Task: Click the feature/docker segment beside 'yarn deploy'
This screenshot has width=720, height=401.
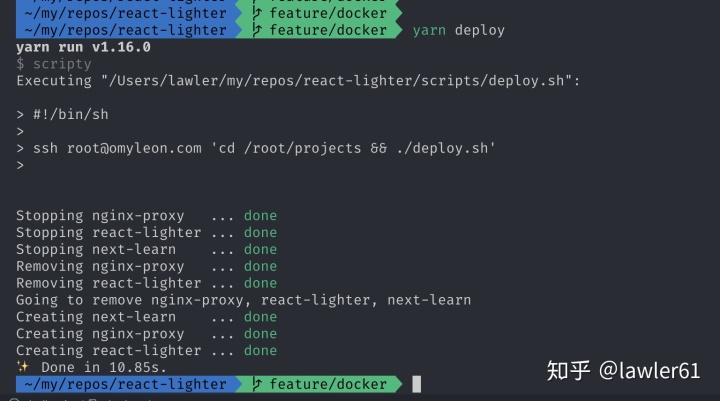Action: [x=320, y=30]
